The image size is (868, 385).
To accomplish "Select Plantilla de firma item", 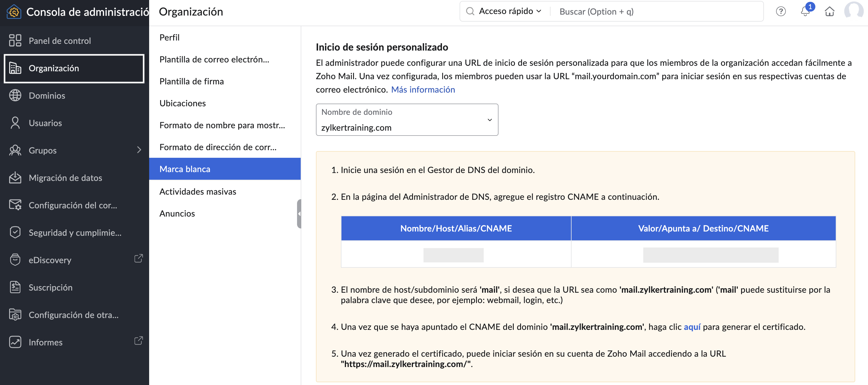I will coord(225,81).
